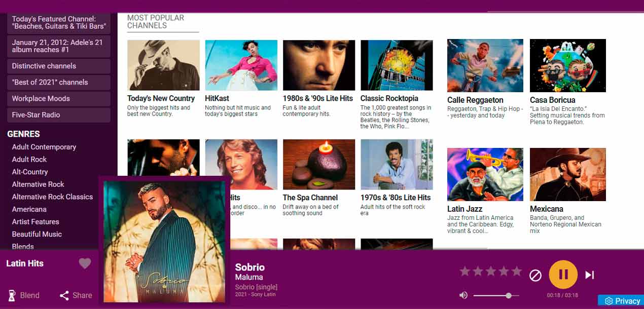Open the Blend option
The image size is (644, 309).
click(23, 295)
